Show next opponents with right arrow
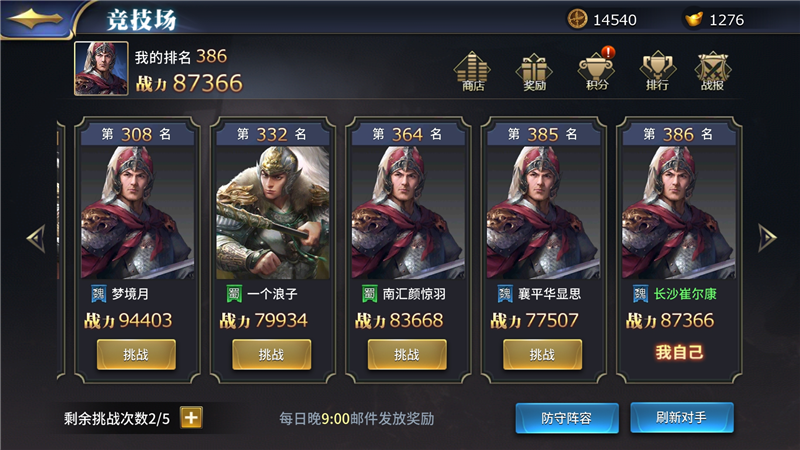Viewport: 800px width, 450px height. pyautogui.click(x=767, y=238)
